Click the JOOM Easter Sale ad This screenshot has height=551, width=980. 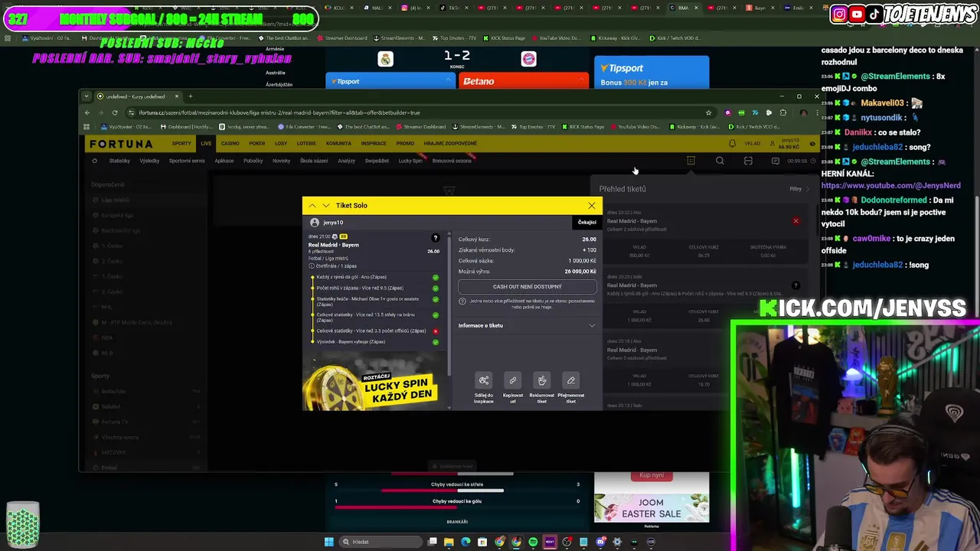coord(652,507)
